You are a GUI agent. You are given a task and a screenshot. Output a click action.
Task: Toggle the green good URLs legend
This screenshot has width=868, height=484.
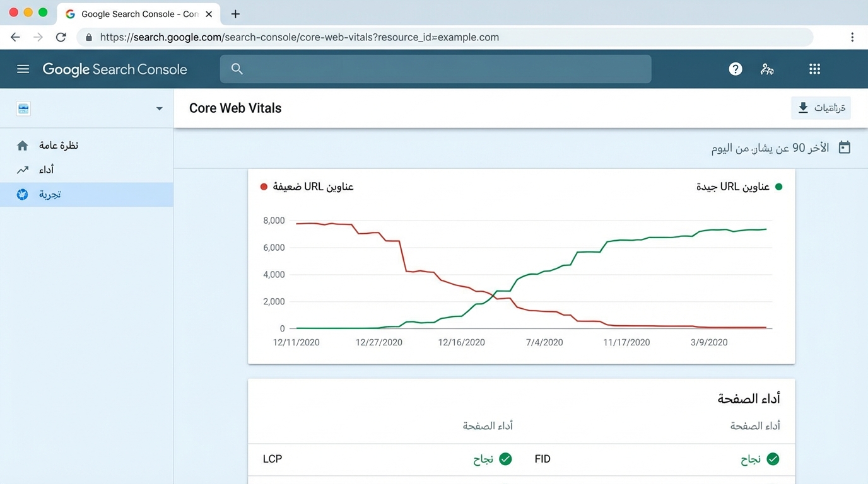click(x=739, y=187)
